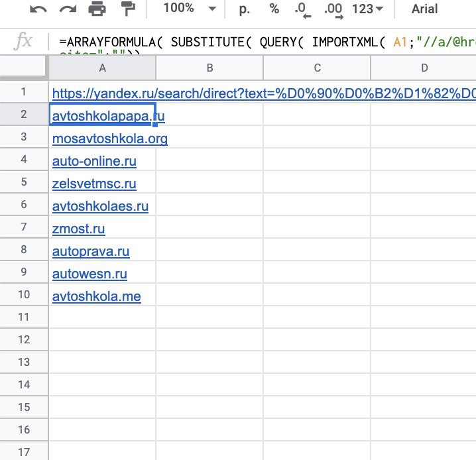This screenshot has height=460, width=476.
Task: Open the mosavtoshkola.org link
Action: (110, 139)
